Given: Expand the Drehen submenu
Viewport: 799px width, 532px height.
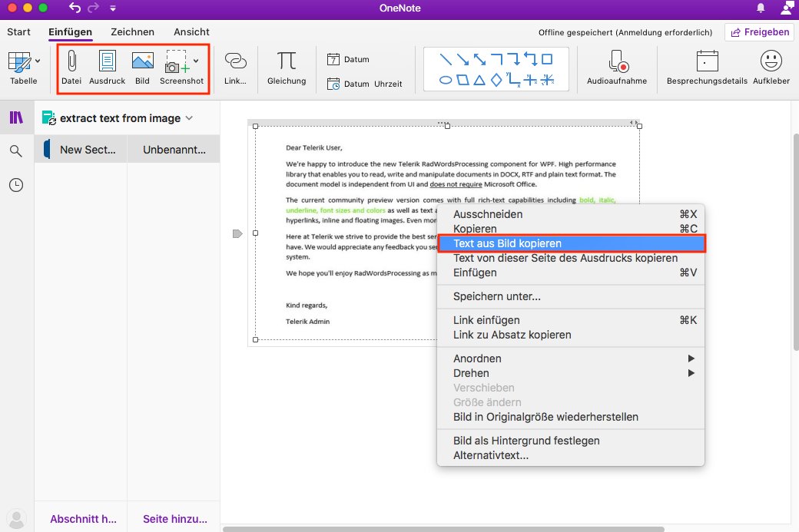Looking at the screenshot, I should (571, 373).
